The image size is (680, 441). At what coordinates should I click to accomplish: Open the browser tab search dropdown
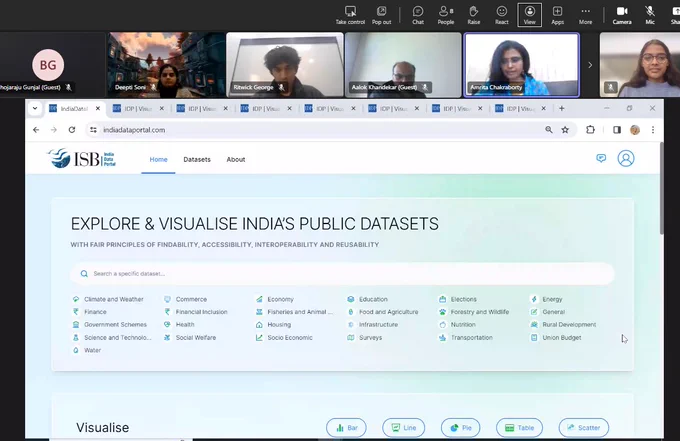(x=35, y=108)
